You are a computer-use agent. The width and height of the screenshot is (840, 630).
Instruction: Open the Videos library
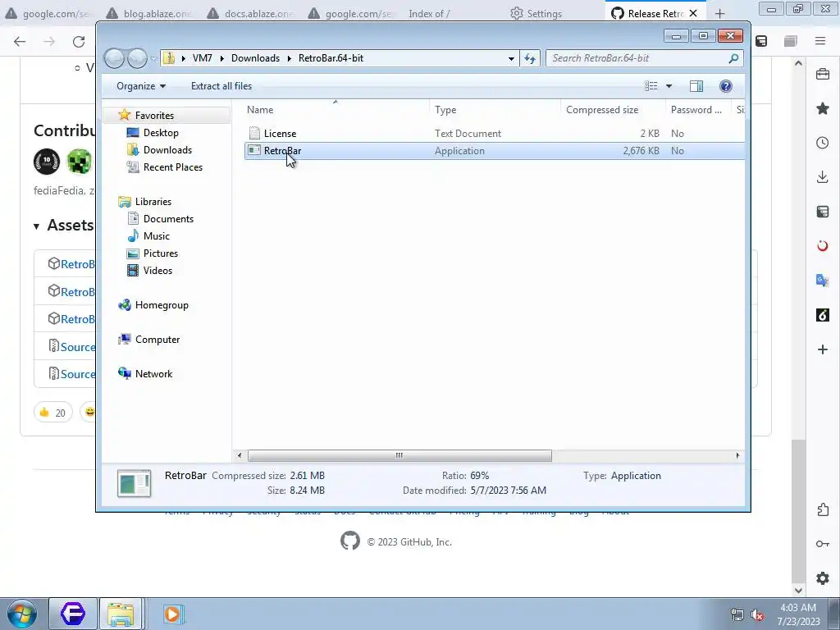157,271
